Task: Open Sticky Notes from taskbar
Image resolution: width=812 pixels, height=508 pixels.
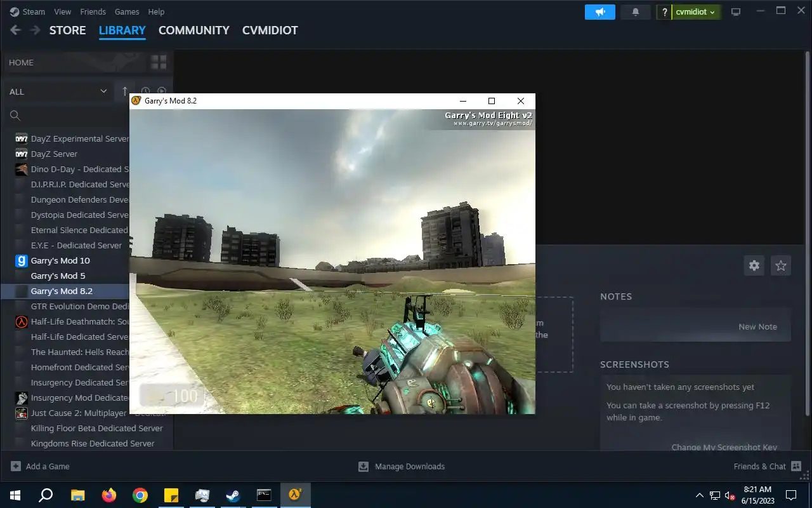Action: coord(171,495)
